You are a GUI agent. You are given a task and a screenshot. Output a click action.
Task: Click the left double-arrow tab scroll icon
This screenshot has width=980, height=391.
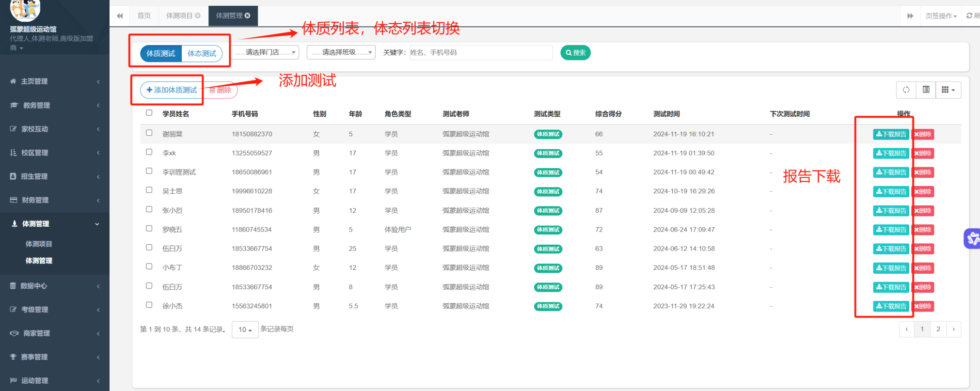point(120,16)
